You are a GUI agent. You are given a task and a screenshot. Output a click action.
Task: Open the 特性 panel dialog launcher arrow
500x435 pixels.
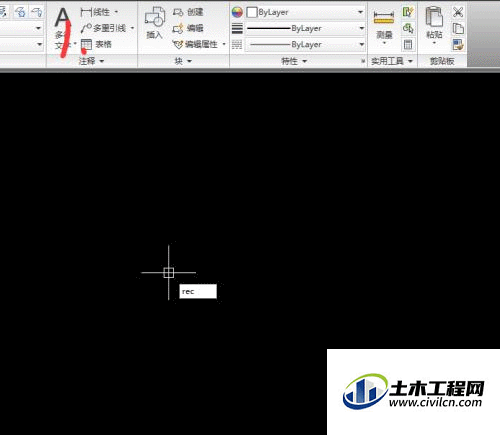pyautogui.click(x=363, y=61)
